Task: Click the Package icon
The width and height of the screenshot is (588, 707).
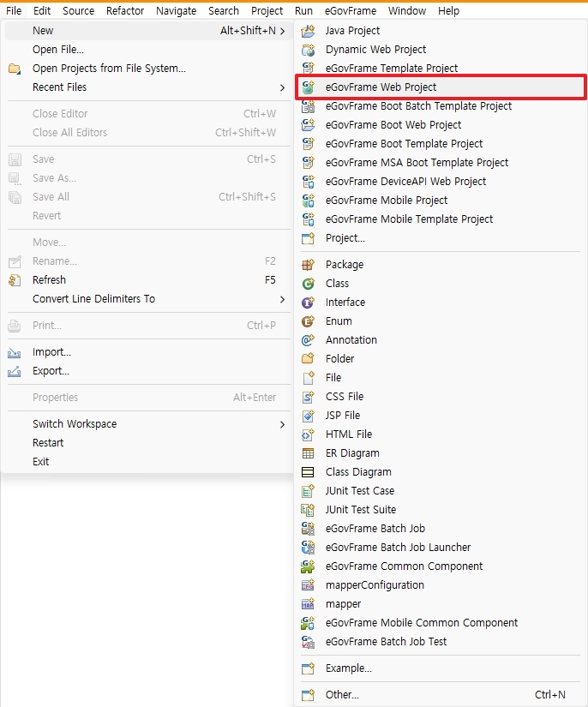Action: [x=308, y=265]
